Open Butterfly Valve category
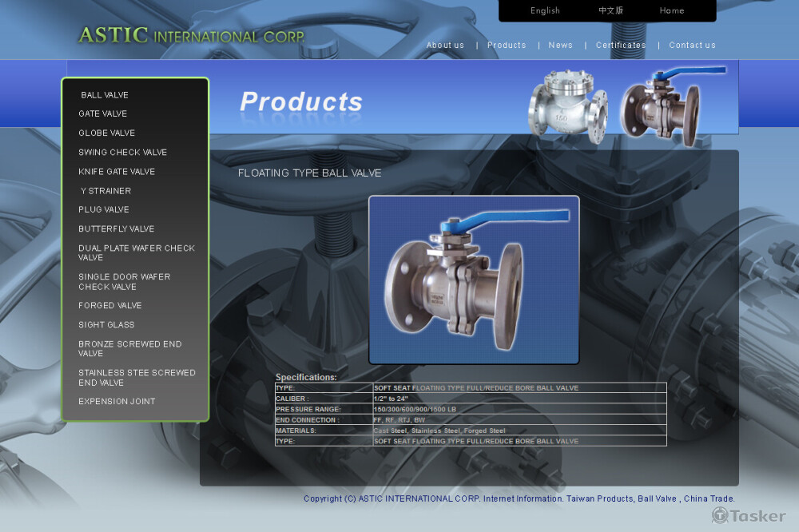The width and height of the screenshot is (799, 532). click(x=116, y=229)
